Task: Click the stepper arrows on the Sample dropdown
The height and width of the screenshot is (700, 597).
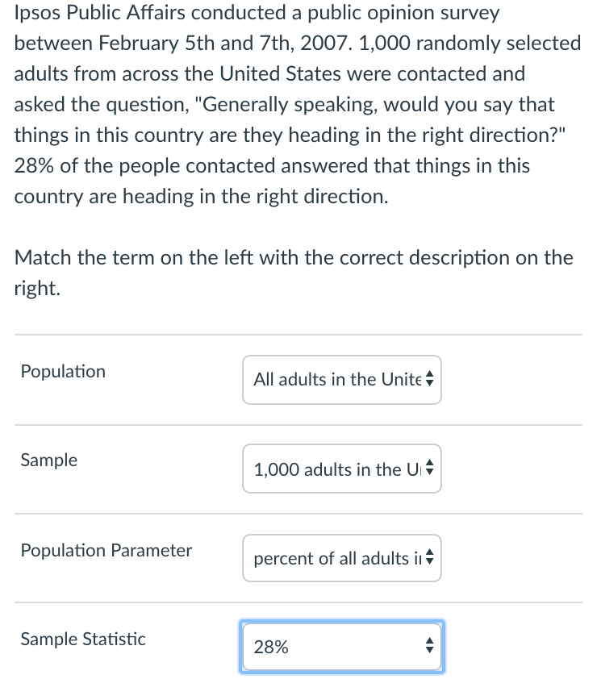Action: (x=431, y=469)
